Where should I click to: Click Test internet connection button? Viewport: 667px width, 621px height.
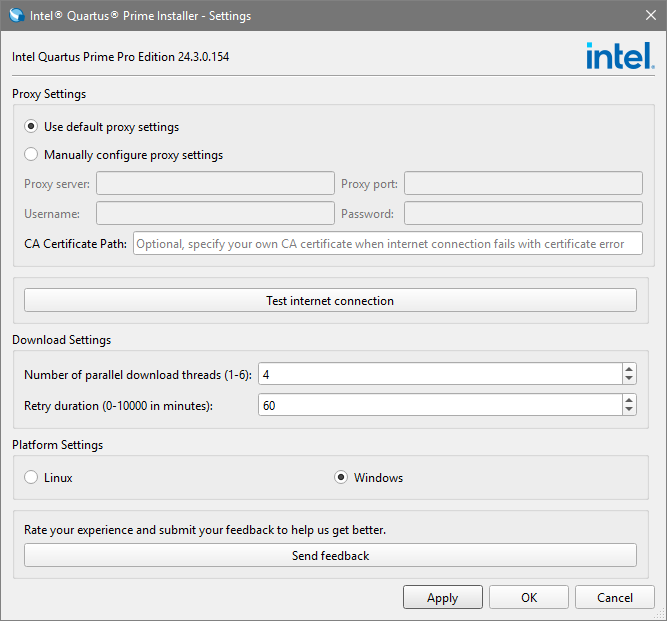pos(330,300)
